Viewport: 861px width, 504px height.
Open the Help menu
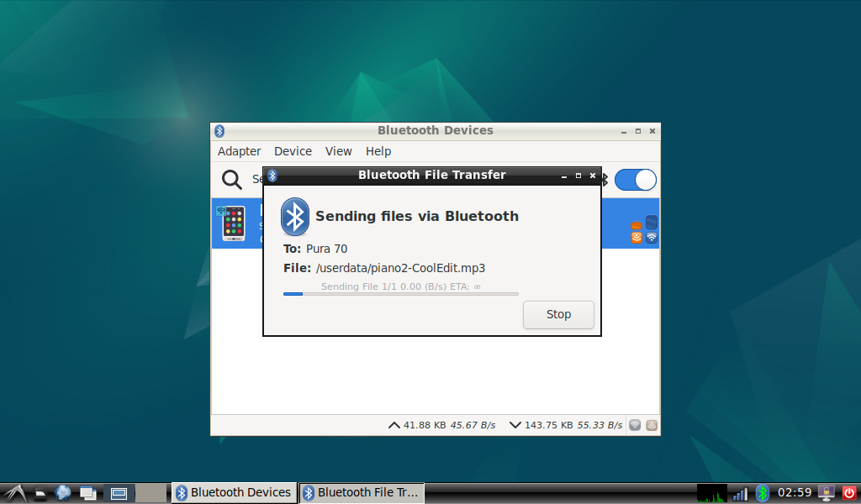click(x=378, y=151)
